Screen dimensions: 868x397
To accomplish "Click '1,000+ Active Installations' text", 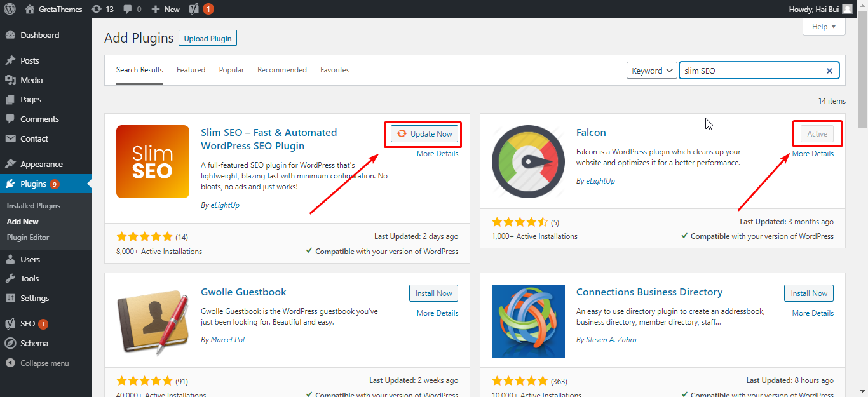I will [534, 236].
